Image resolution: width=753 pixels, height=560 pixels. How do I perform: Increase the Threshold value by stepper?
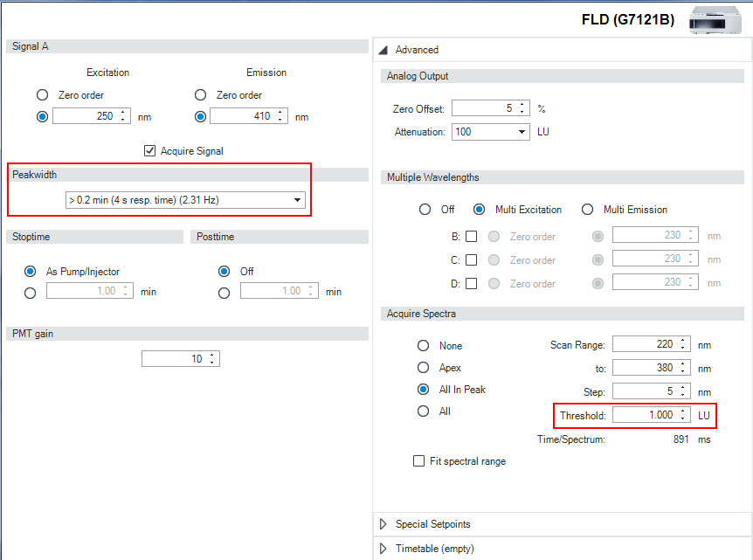pyautogui.click(x=683, y=411)
